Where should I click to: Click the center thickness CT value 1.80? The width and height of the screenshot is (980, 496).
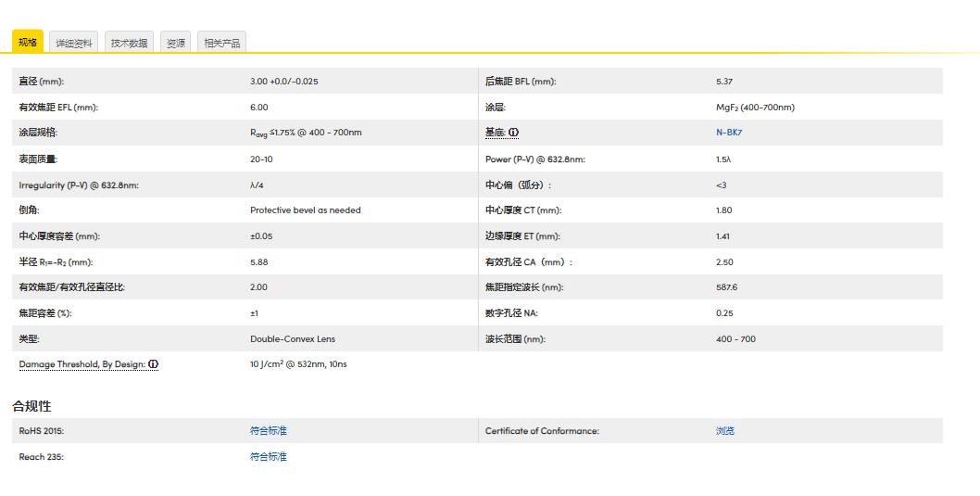[x=723, y=210]
